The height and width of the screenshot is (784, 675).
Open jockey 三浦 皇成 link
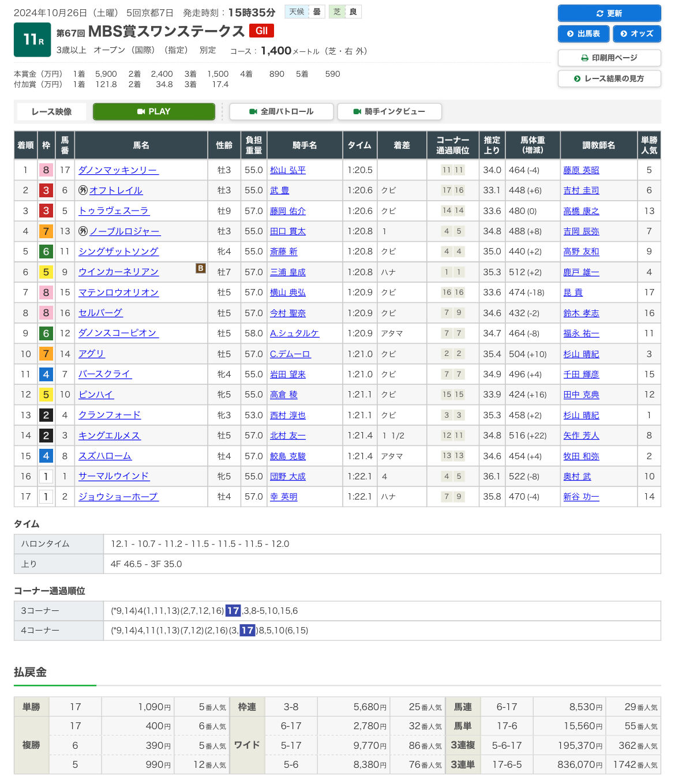click(x=288, y=272)
